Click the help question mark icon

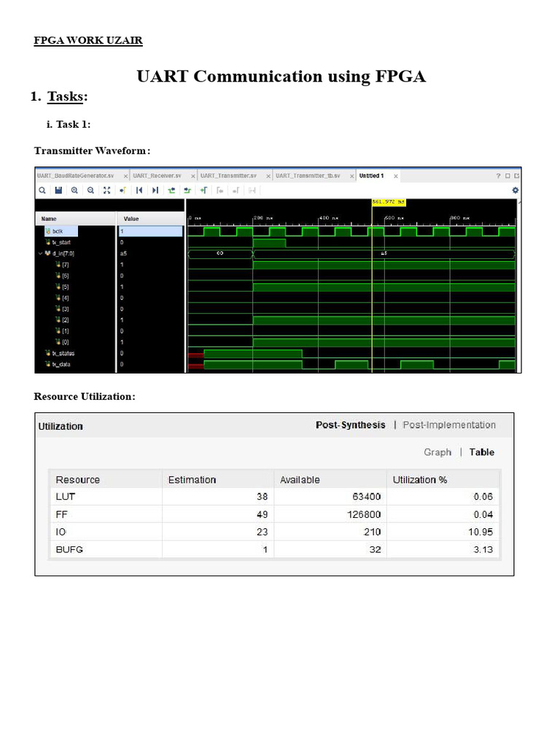click(x=499, y=176)
